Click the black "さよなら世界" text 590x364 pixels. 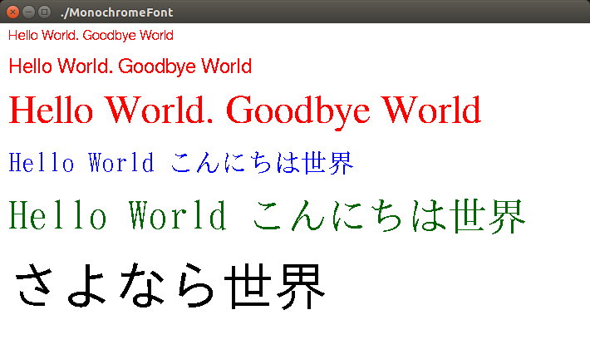(x=170, y=286)
